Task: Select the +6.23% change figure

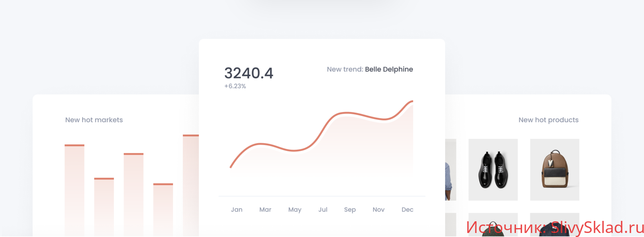Action: coord(235,86)
